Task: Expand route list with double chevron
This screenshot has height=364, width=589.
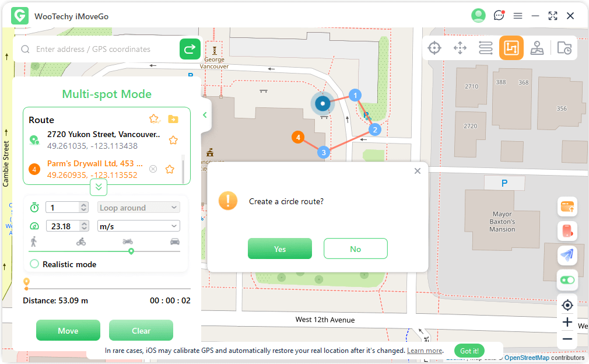Action: coord(99,187)
